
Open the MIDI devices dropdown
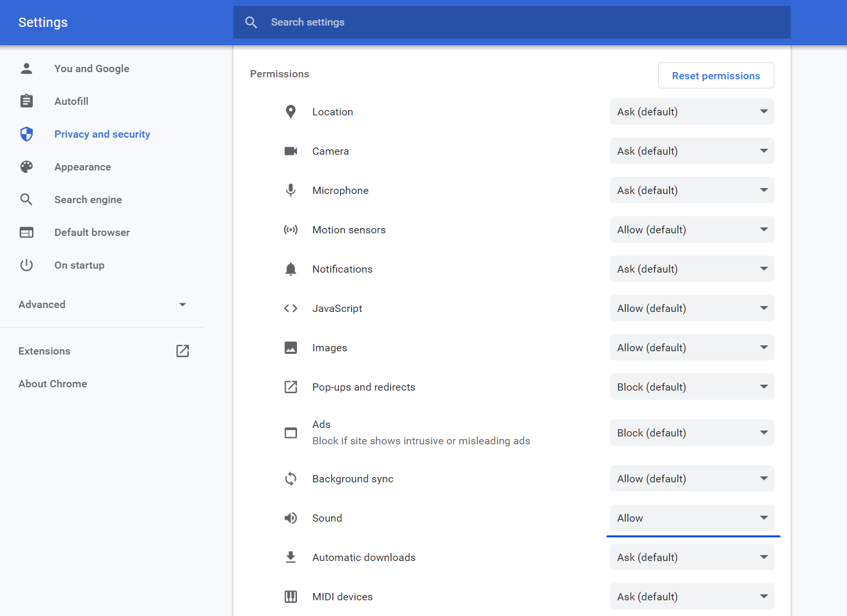(x=692, y=596)
